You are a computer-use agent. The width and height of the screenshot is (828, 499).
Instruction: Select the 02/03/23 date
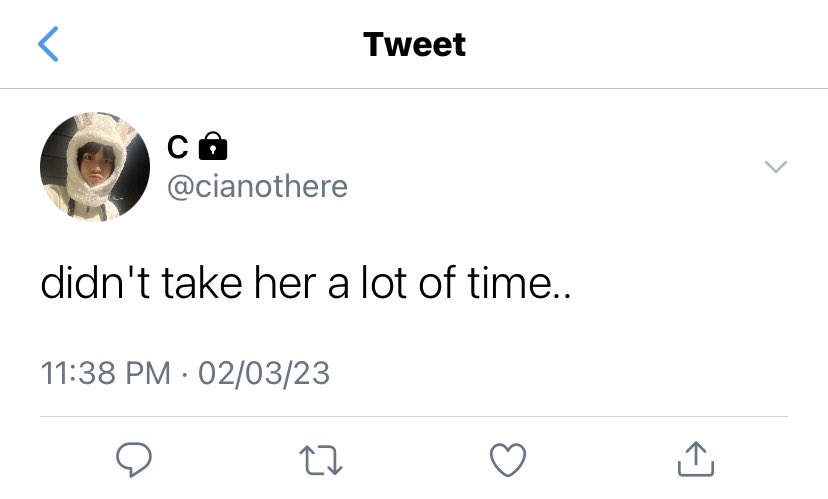264,373
